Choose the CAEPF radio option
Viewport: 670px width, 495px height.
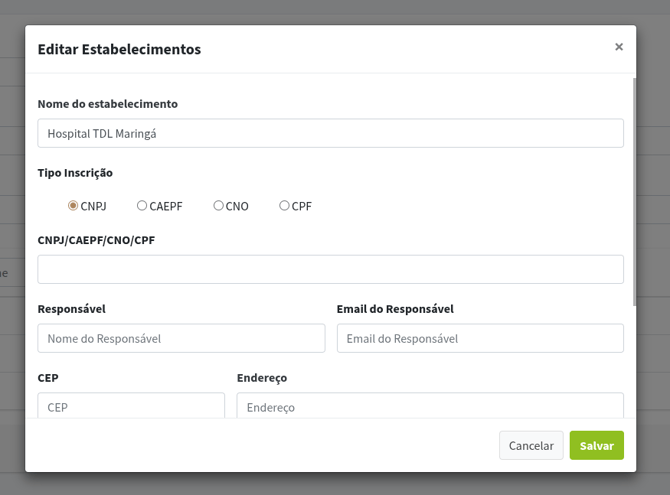point(142,206)
